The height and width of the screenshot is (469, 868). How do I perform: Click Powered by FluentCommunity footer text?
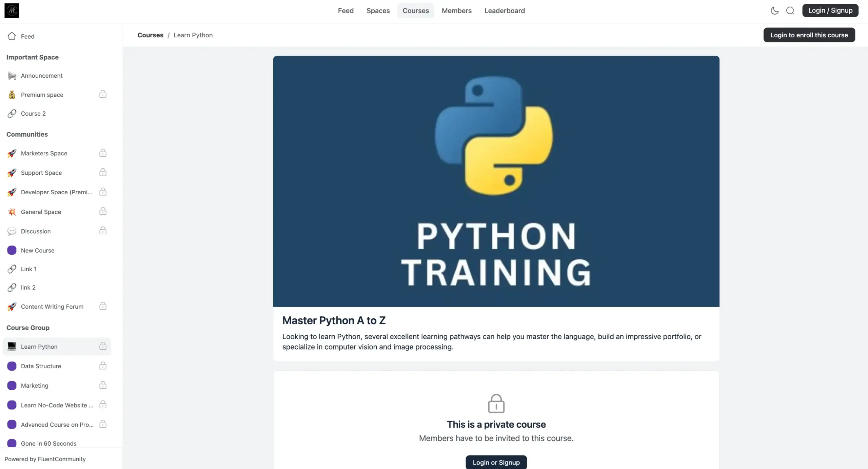click(45, 459)
